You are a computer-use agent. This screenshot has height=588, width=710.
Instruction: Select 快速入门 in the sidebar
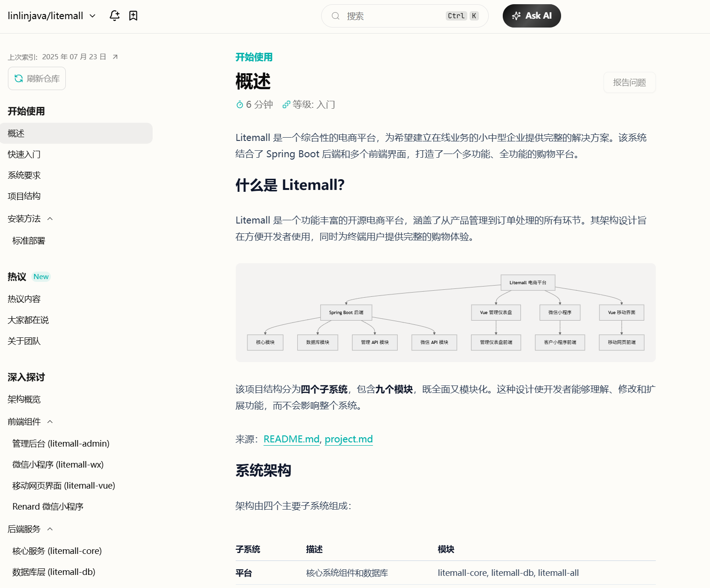point(24,154)
